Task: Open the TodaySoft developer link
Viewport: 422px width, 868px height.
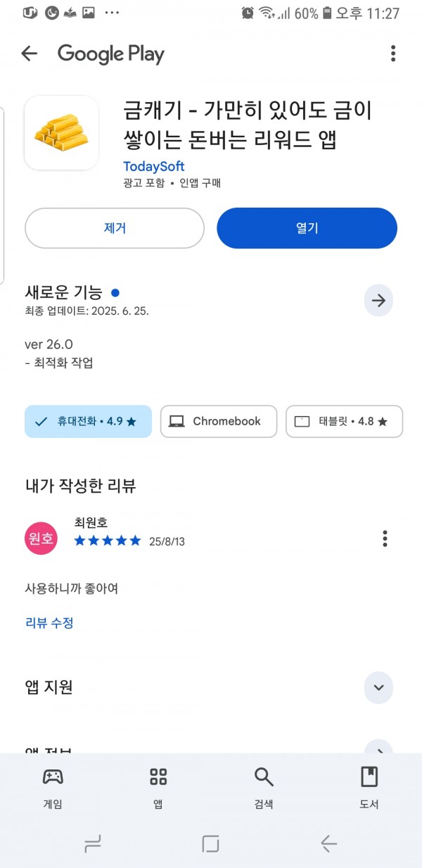Action: (x=153, y=166)
